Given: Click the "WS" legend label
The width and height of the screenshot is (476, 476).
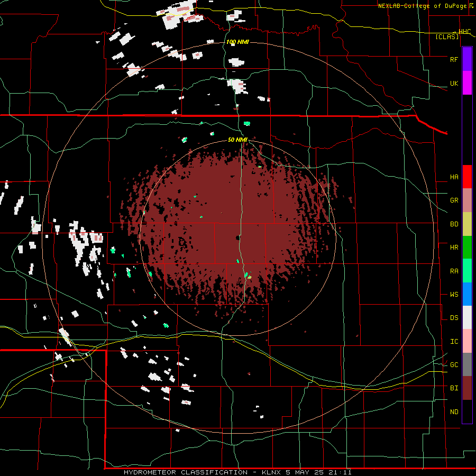Looking at the screenshot, I should pyautogui.click(x=454, y=295).
